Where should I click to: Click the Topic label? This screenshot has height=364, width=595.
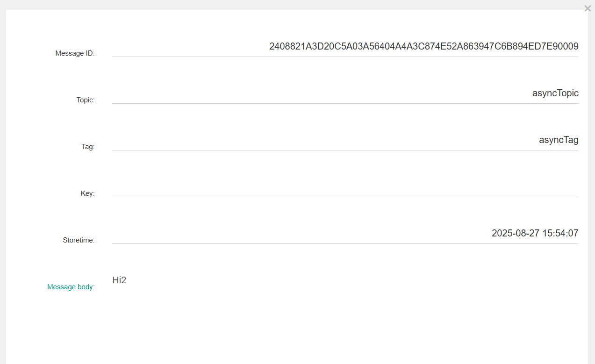[x=86, y=100]
